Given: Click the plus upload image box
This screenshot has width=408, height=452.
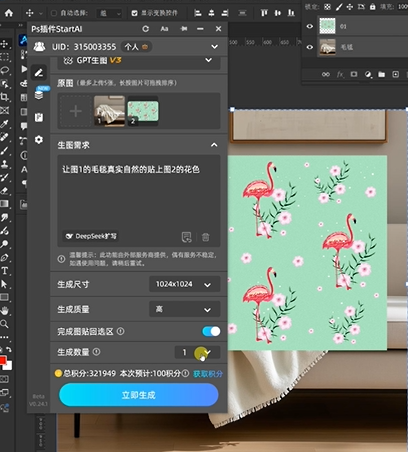Looking at the screenshot, I should 75,111.
